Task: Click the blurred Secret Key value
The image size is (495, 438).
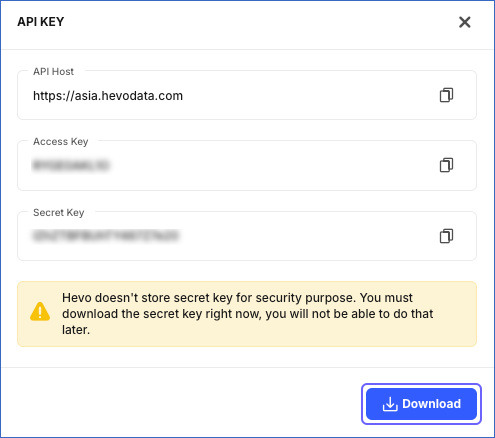Action: tap(105, 236)
